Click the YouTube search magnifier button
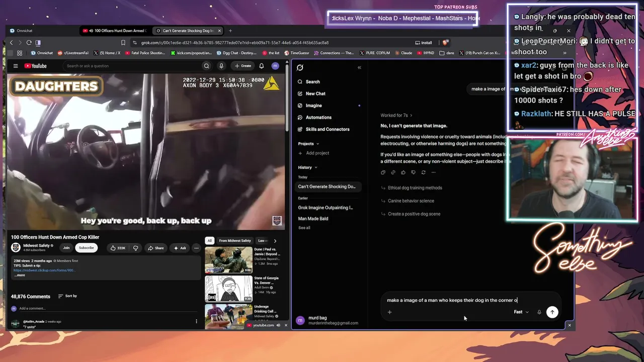The image size is (644, 362). [x=206, y=66]
